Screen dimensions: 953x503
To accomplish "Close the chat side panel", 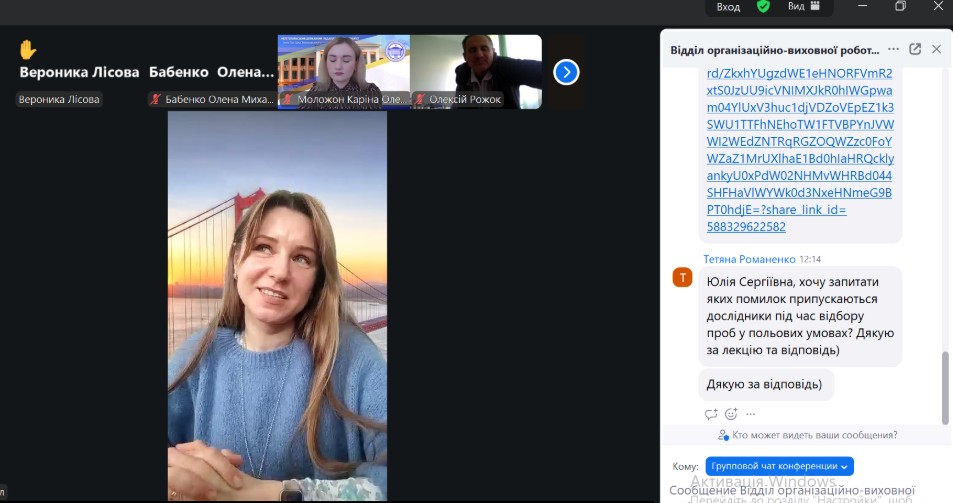I will (936, 49).
